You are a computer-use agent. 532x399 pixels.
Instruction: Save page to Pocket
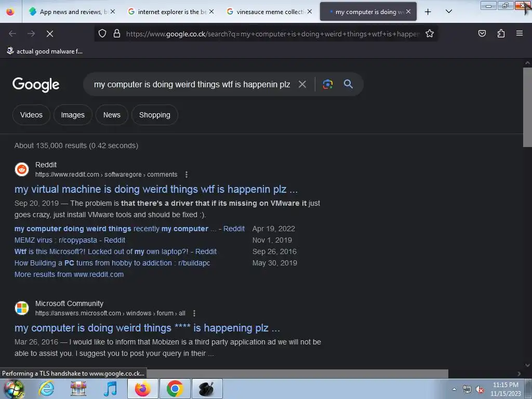[482, 33]
